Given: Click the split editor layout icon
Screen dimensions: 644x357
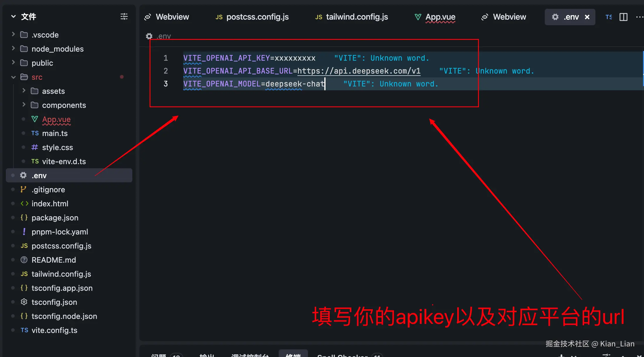Looking at the screenshot, I should (x=624, y=17).
